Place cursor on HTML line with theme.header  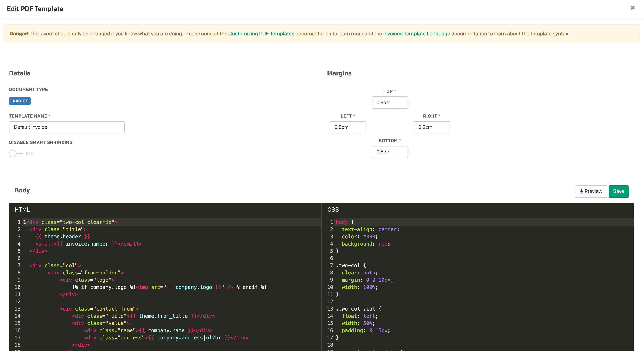coord(63,237)
